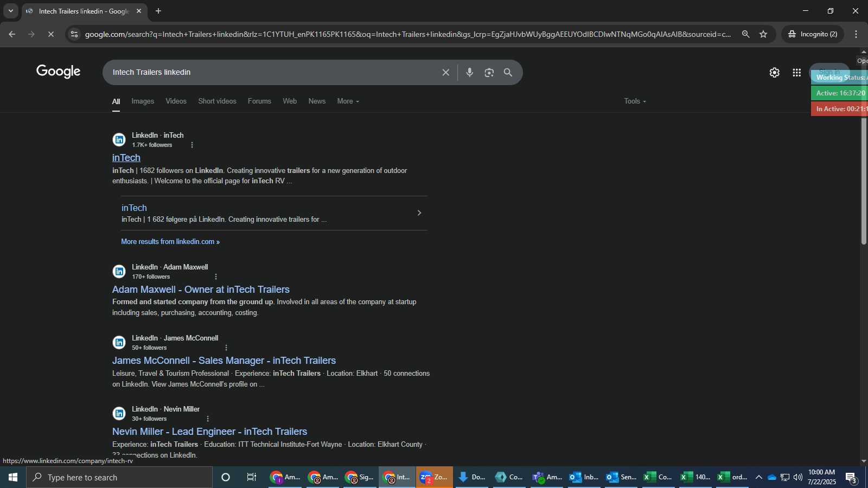868x488 pixels.
Task: Open options for Nevin Miller result
Action: (208, 419)
